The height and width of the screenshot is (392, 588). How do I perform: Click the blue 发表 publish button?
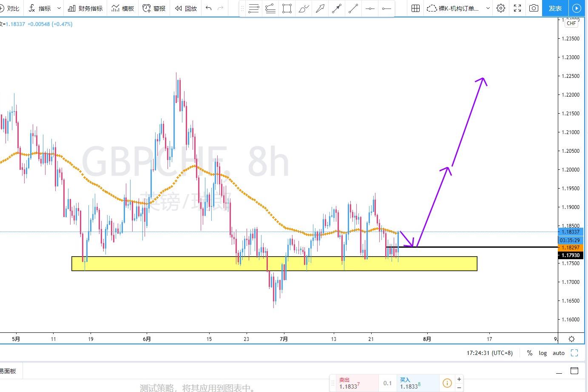coord(555,8)
